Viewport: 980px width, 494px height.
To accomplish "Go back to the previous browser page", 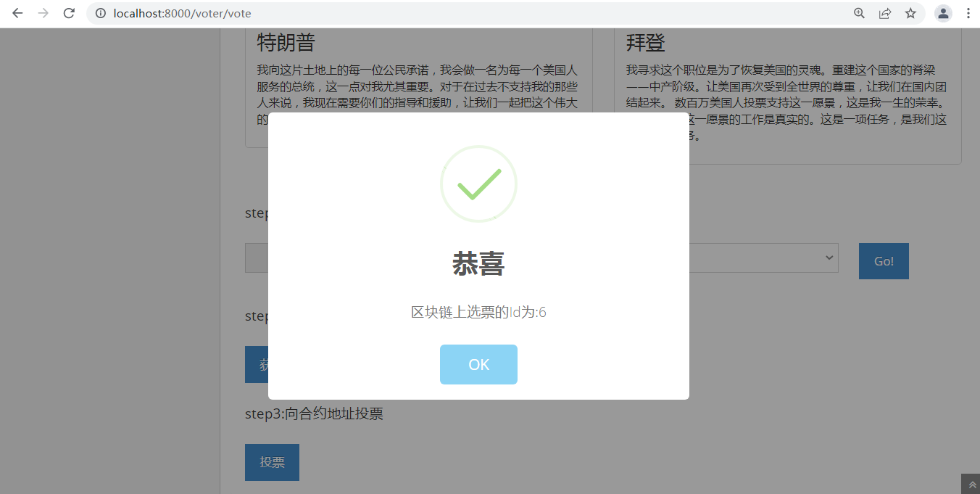I will point(17,13).
